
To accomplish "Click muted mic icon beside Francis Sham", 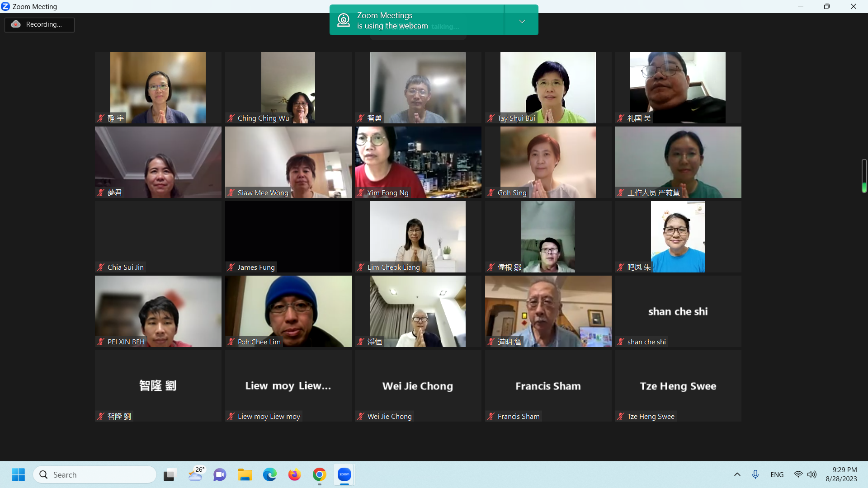I will [x=491, y=417].
